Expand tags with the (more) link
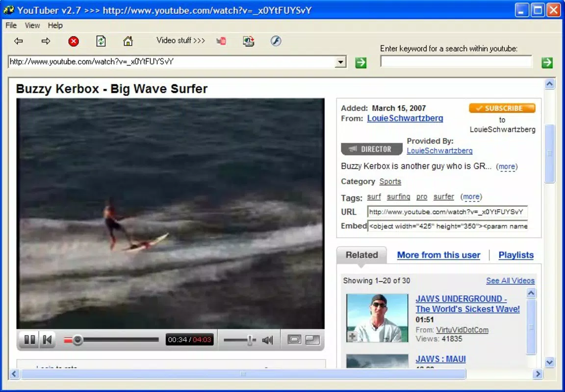565x392 pixels. click(471, 197)
